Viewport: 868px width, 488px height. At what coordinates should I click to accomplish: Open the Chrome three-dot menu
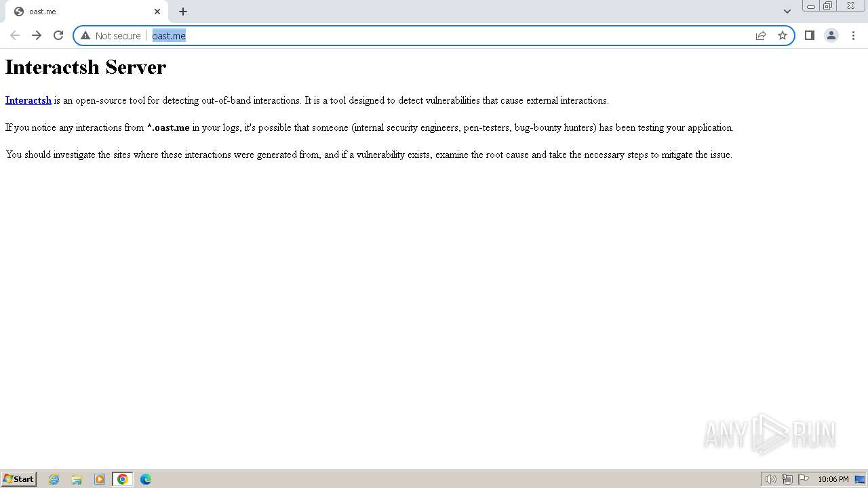coord(853,35)
